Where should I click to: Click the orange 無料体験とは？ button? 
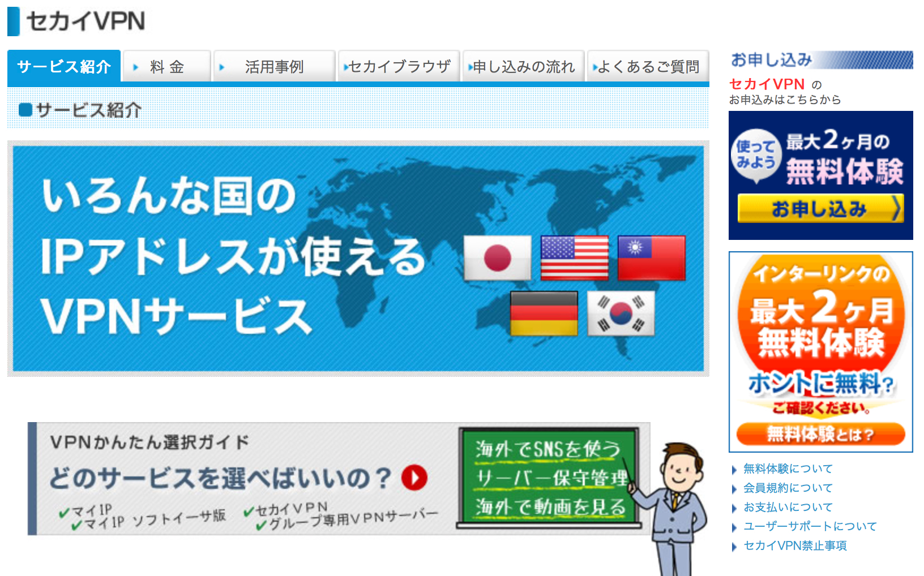coord(820,435)
